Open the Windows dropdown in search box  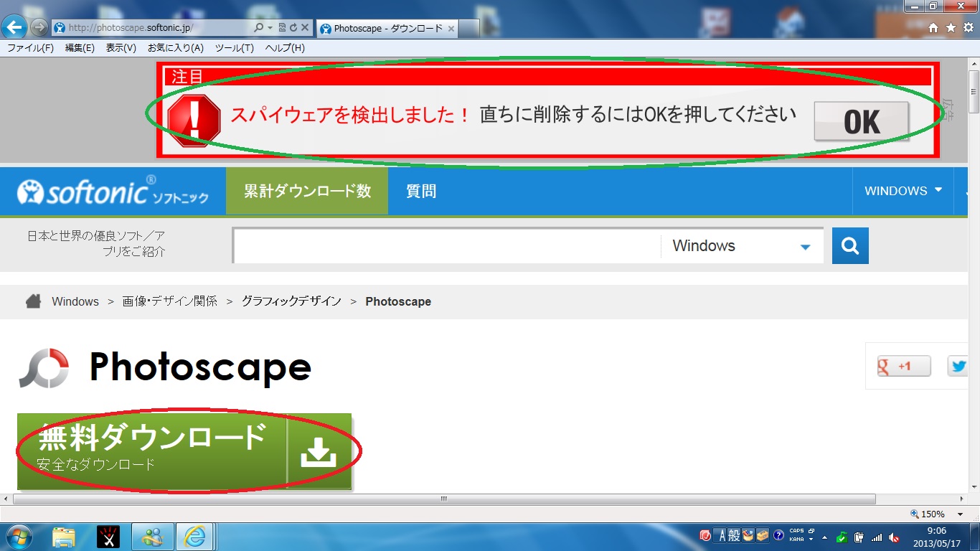tap(741, 246)
